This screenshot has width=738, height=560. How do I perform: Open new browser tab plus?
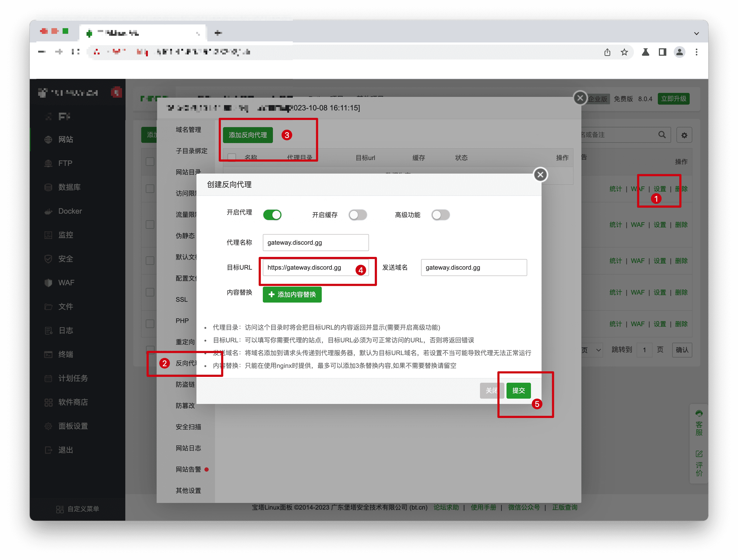click(218, 33)
